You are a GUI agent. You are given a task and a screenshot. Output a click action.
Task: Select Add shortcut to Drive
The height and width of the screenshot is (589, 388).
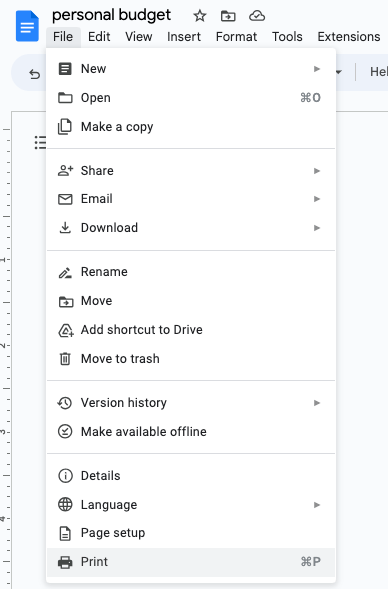(x=191, y=330)
